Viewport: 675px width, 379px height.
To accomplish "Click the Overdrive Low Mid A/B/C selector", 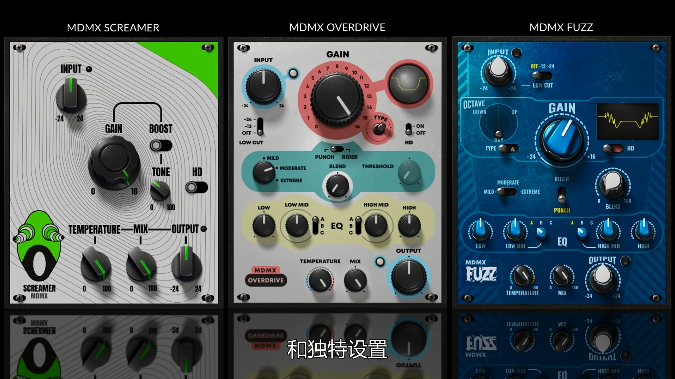I will pos(315,225).
